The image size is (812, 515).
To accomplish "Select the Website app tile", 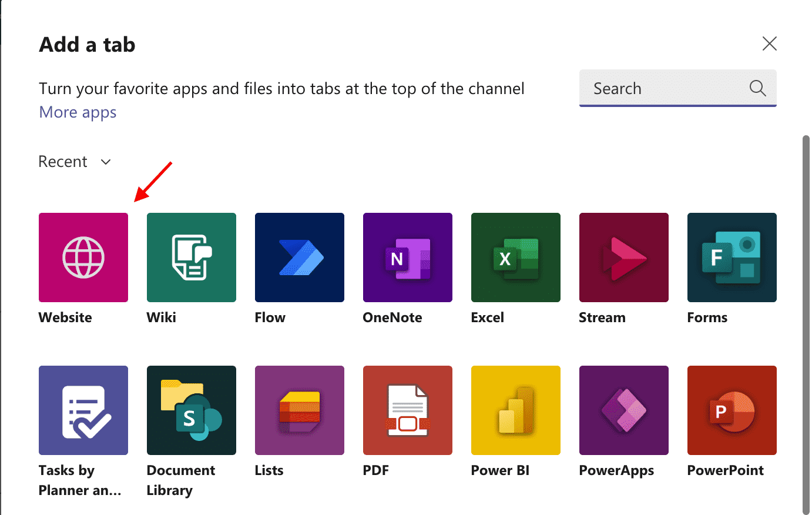I will [83, 257].
